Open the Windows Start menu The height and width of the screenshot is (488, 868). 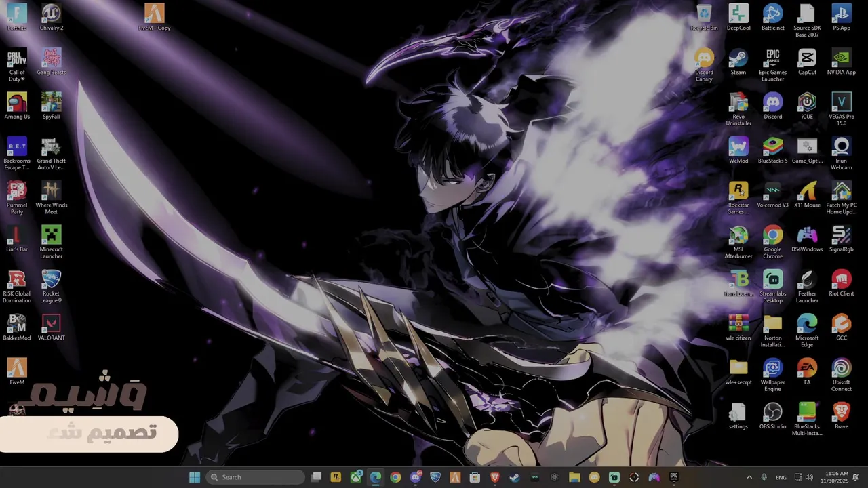click(x=195, y=477)
